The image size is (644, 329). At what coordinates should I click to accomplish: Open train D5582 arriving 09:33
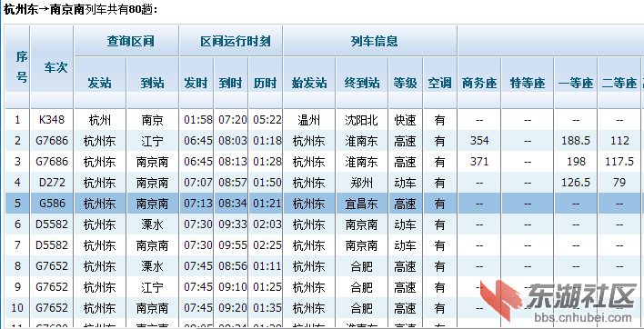click(52, 224)
